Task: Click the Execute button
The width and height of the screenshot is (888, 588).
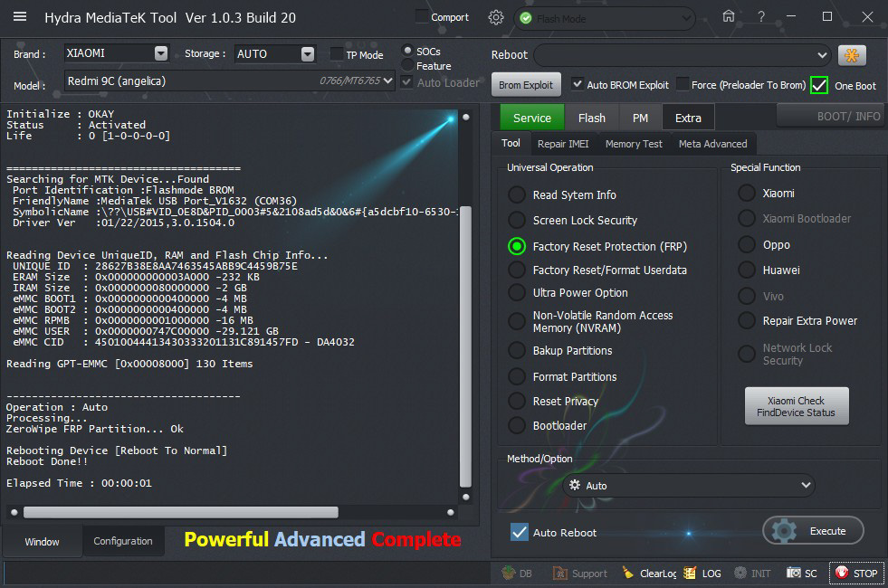Action: (x=813, y=531)
